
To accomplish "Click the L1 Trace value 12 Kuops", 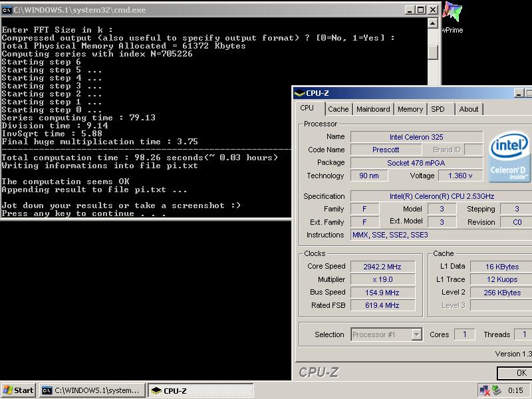I will (x=501, y=279).
